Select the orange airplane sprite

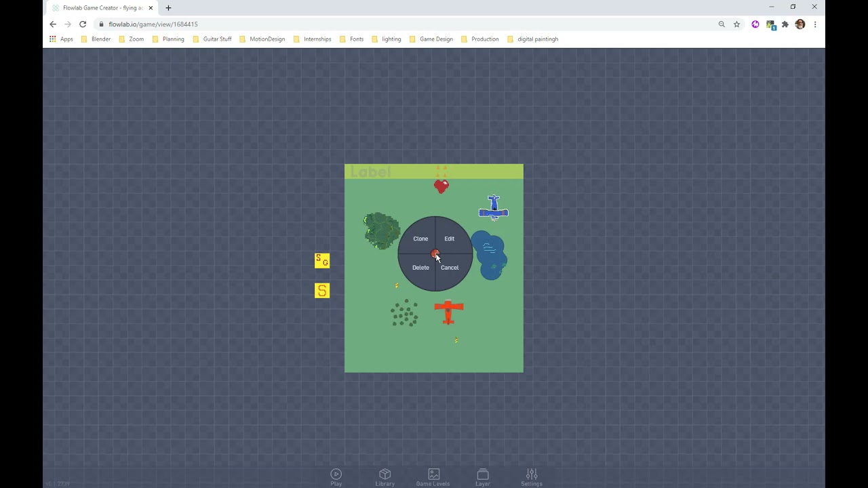(x=448, y=312)
